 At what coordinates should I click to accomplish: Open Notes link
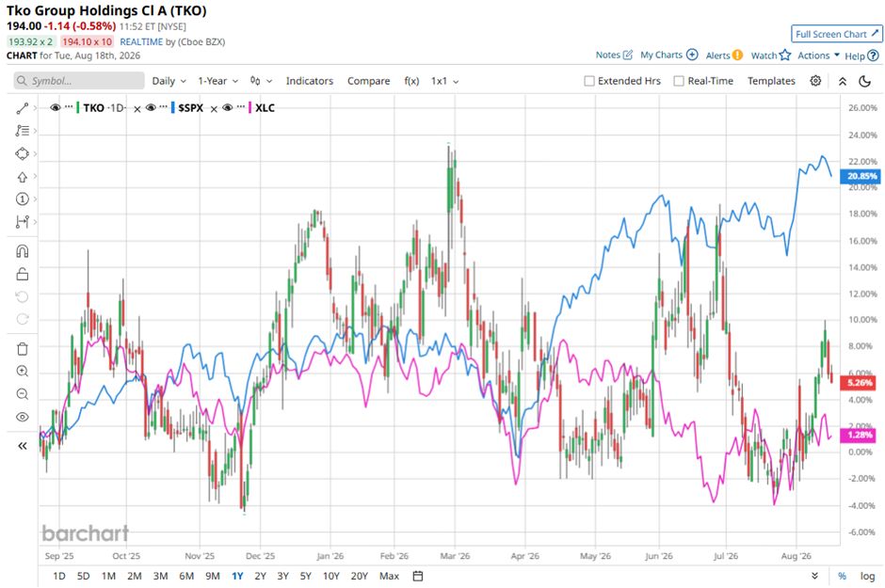click(614, 55)
